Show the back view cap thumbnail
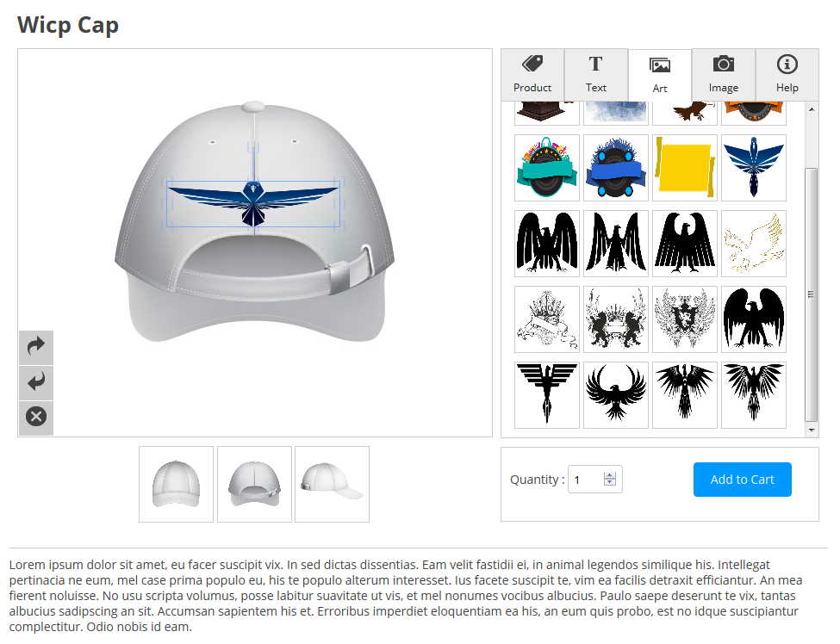 (x=254, y=484)
